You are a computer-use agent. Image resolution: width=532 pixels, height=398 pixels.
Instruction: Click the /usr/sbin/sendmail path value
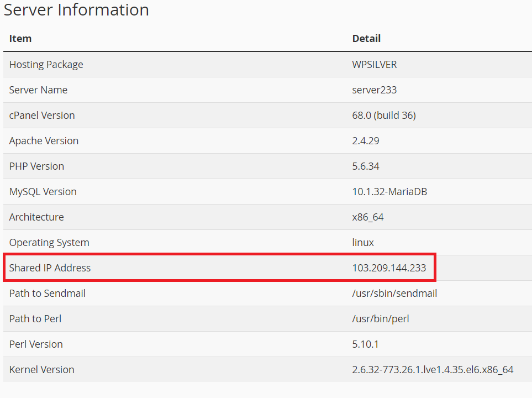[x=394, y=294]
